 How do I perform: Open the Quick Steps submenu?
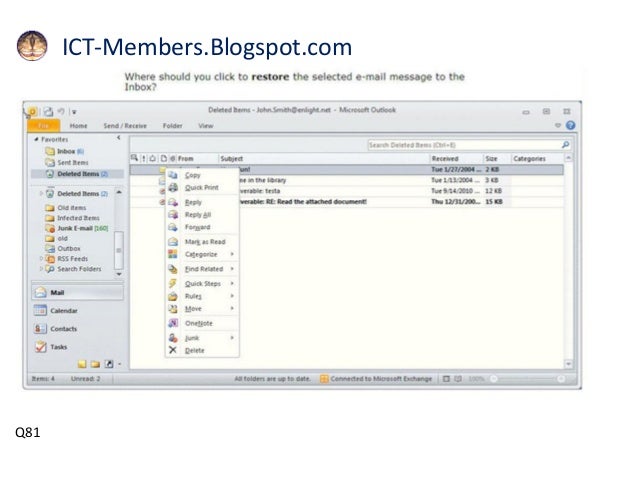(x=202, y=284)
